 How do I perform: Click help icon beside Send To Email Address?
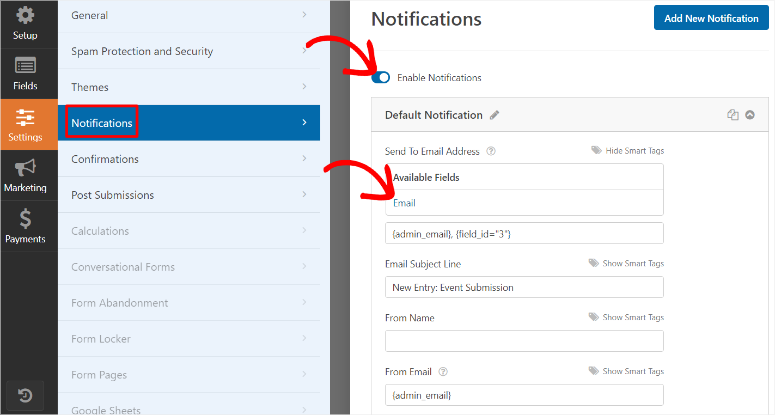pyautogui.click(x=491, y=152)
